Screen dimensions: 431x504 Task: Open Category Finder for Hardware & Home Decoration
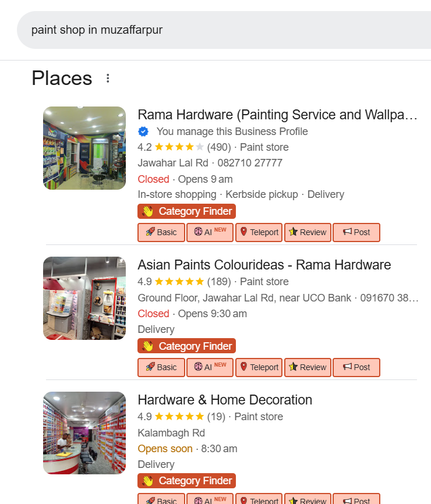tap(186, 481)
